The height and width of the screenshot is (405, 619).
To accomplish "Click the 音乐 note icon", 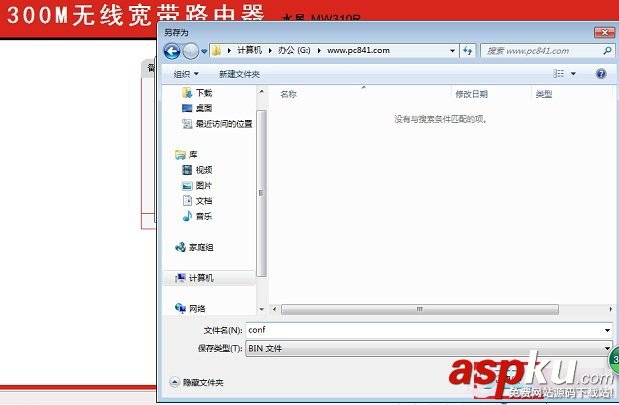I will pos(187,216).
